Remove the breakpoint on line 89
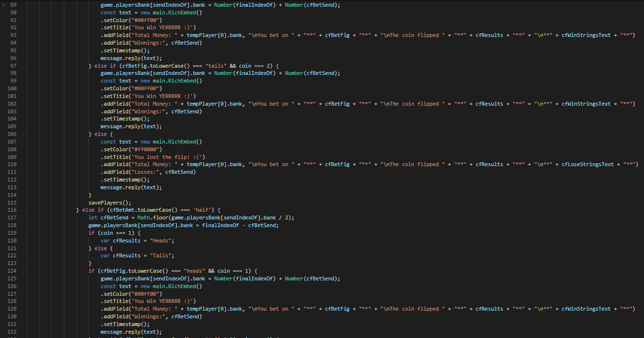This screenshot has width=644, height=338. point(4,5)
